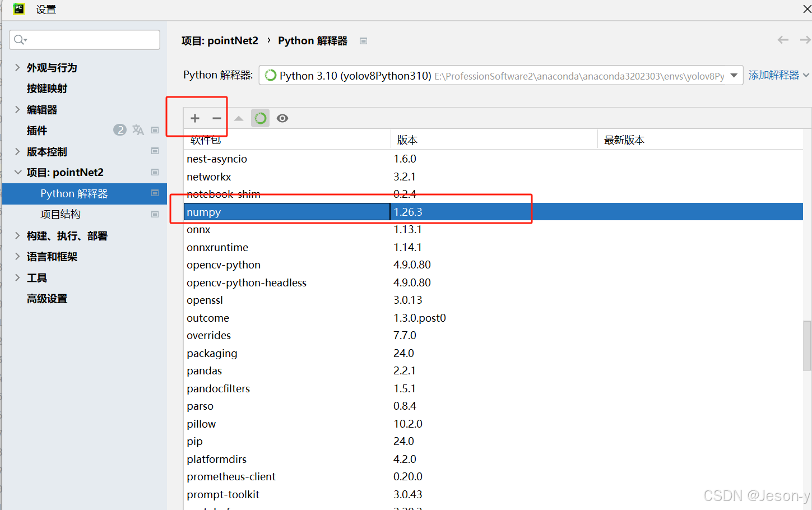Toggle the Conda package manager icon
Image resolution: width=812 pixels, height=510 pixels.
260,118
